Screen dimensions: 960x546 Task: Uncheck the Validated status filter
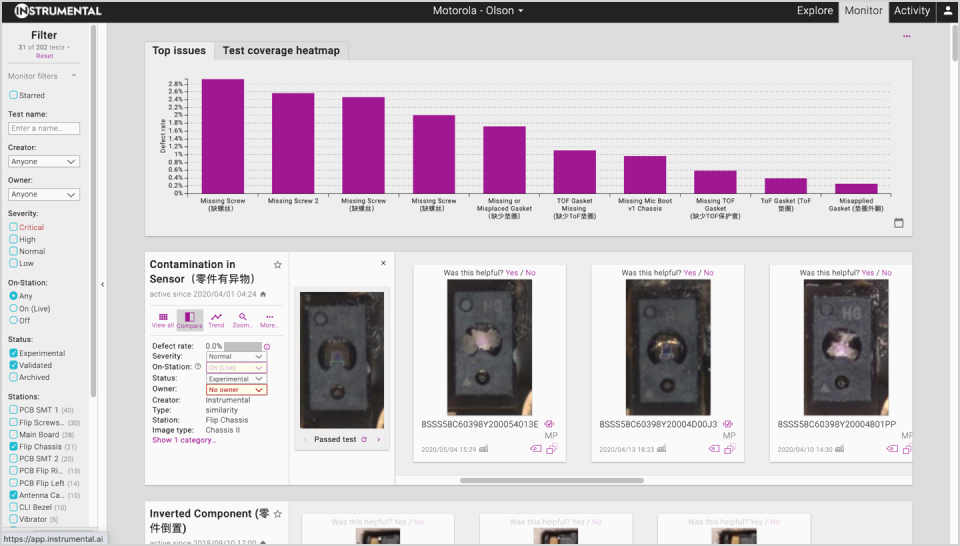coord(14,365)
